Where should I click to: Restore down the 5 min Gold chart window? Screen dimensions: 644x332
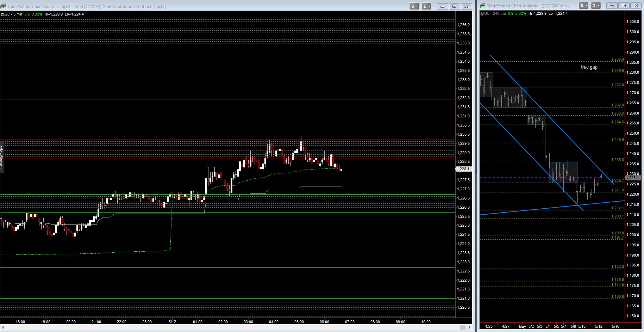pos(454,6)
